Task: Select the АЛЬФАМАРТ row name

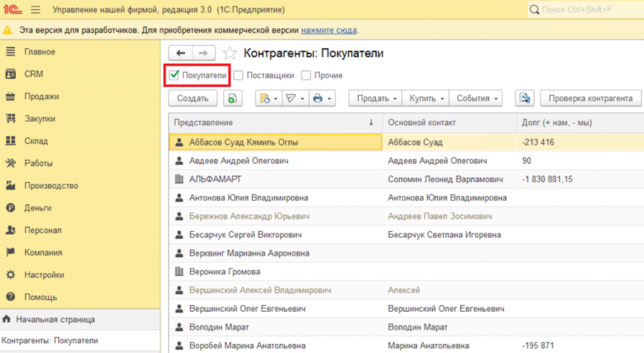Action: coord(215,179)
